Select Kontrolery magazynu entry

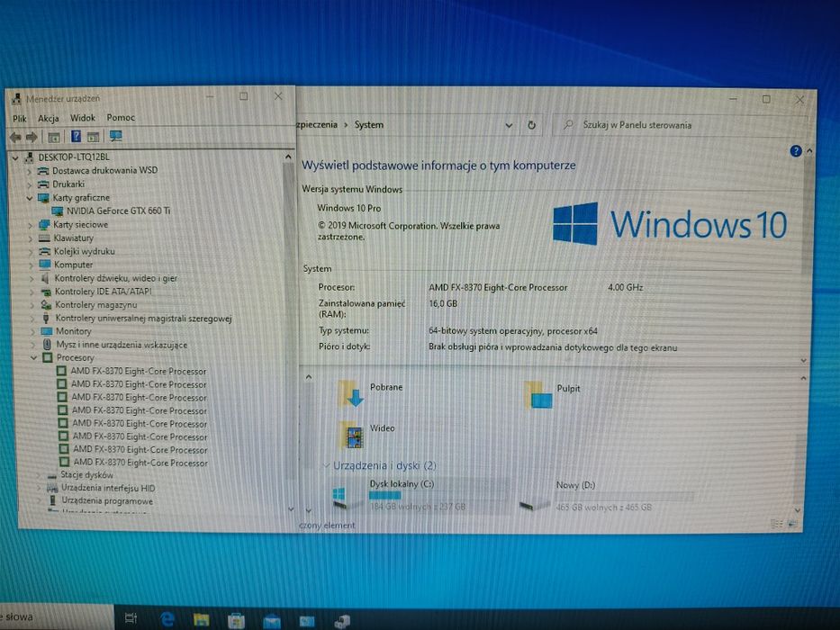(96, 305)
